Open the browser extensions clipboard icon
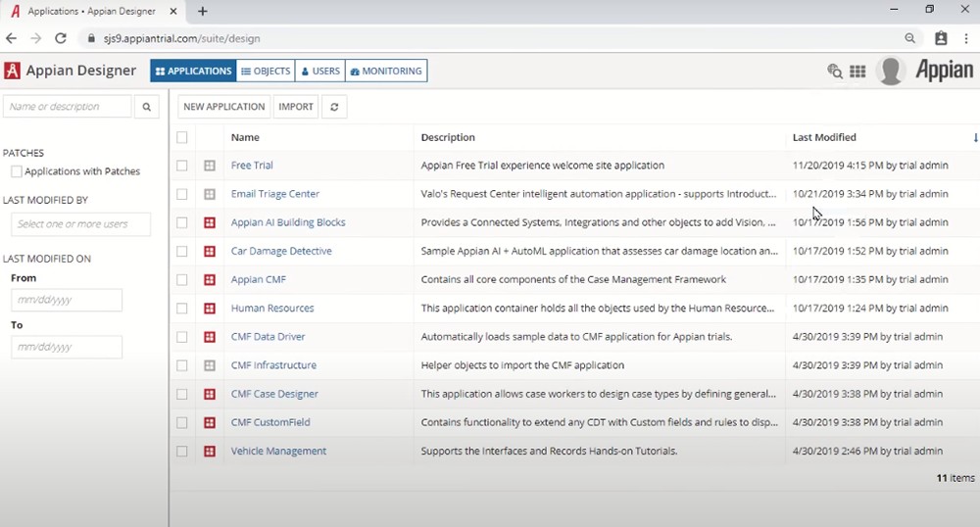This screenshot has height=527, width=980. click(x=941, y=38)
